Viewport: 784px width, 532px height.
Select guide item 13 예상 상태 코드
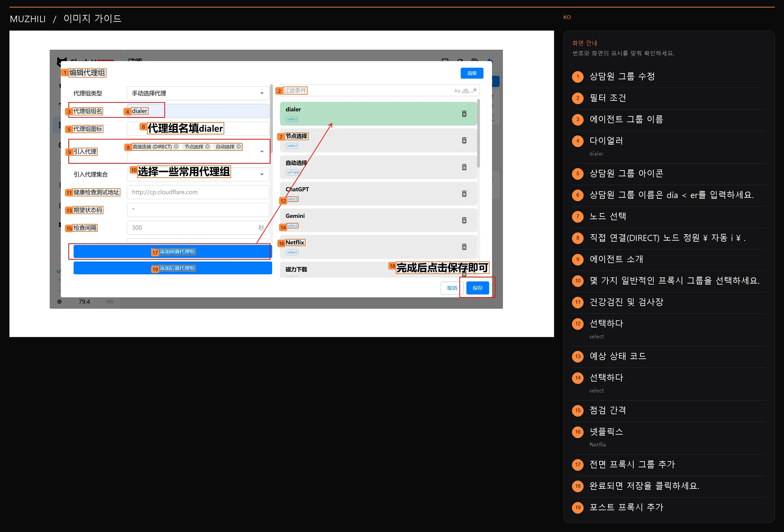669,356
